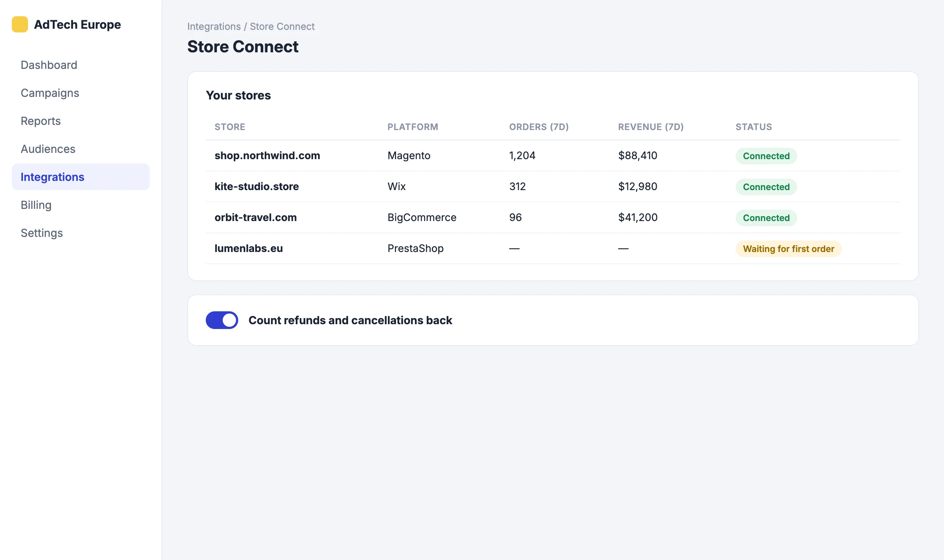This screenshot has width=944, height=560.
Task: Open Settings in the sidebar
Action: pyautogui.click(x=80, y=233)
